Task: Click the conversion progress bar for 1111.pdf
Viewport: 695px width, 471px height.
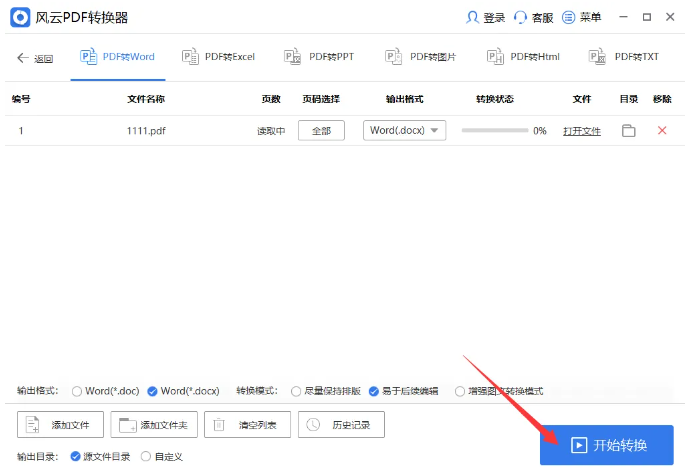Action: (494, 131)
